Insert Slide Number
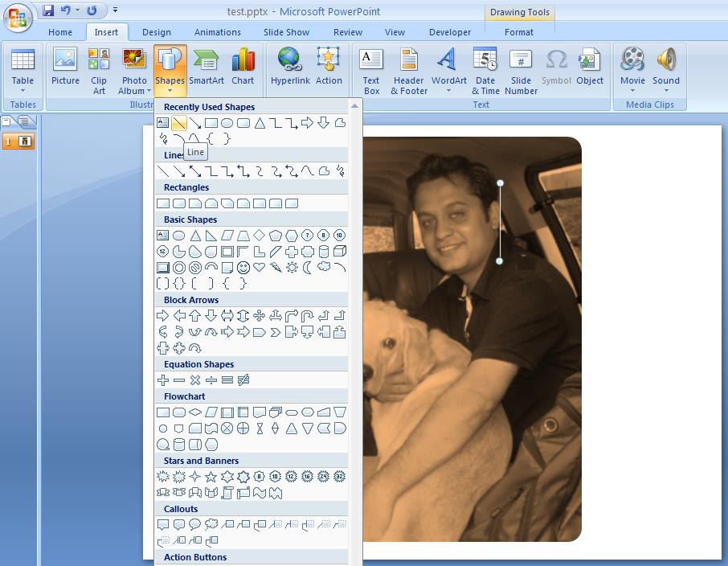 [521, 70]
